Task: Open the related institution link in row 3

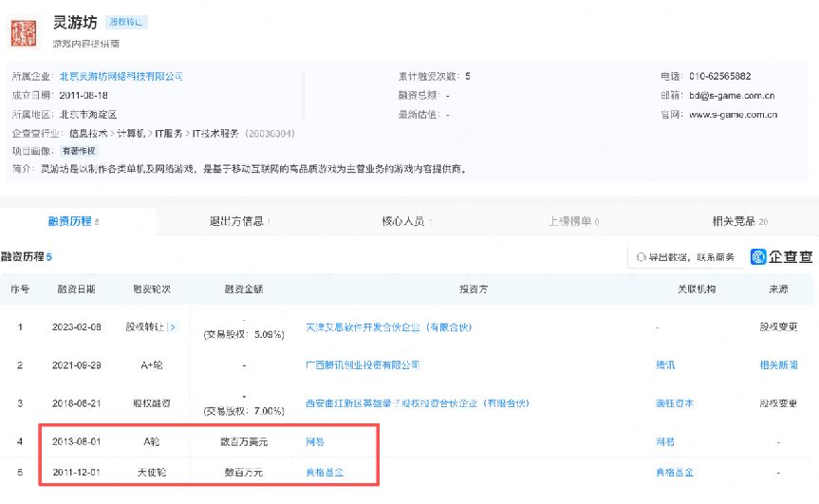Action: pyautogui.click(x=675, y=403)
